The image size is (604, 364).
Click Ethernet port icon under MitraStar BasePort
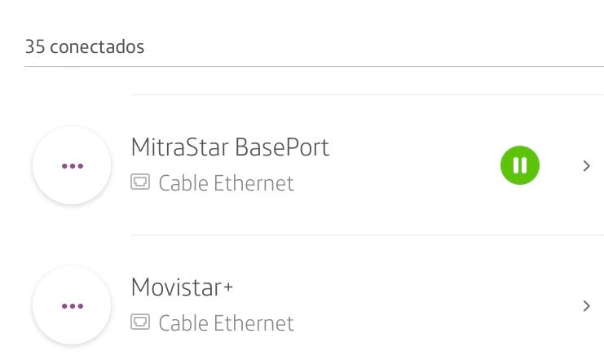pos(140,182)
